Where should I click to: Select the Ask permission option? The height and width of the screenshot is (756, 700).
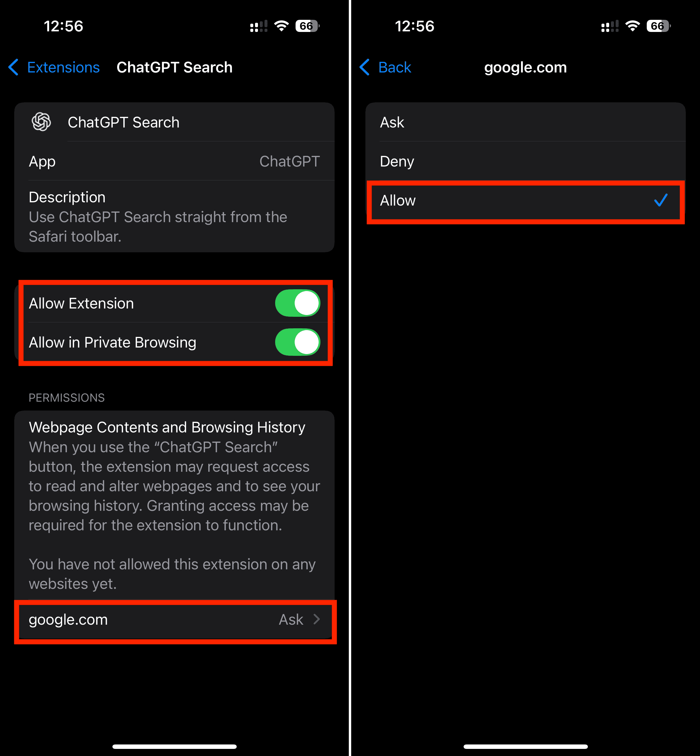525,122
